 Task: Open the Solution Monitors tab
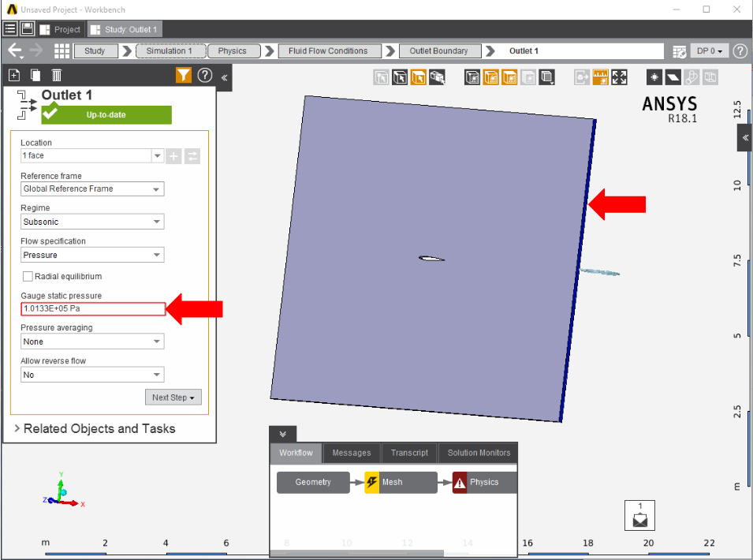click(x=479, y=453)
